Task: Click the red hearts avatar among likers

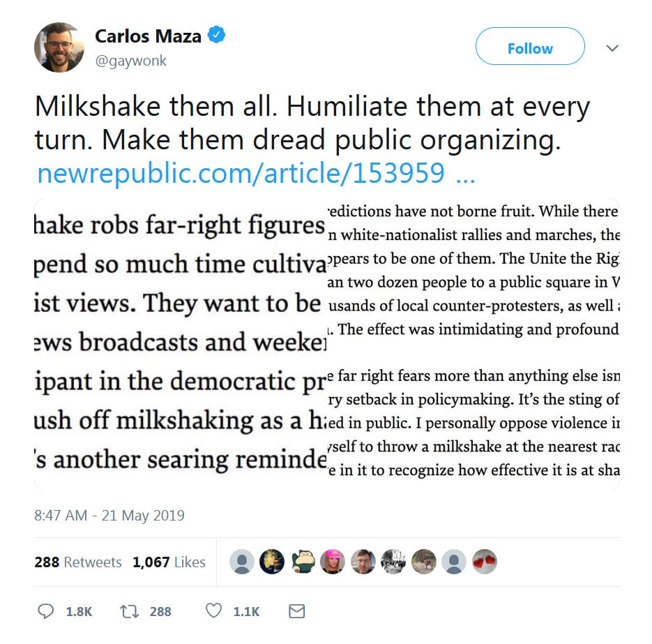Action: click(484, 562)
